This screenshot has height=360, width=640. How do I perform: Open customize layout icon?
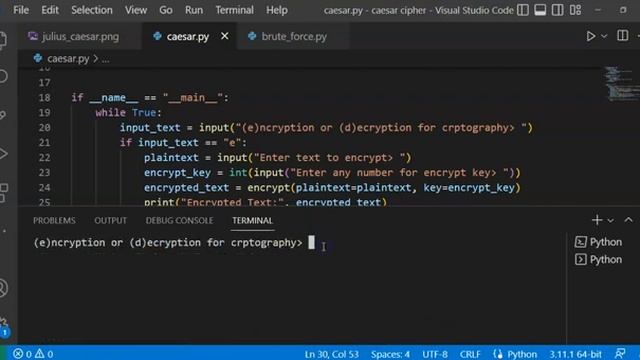[x=576, y=10]
